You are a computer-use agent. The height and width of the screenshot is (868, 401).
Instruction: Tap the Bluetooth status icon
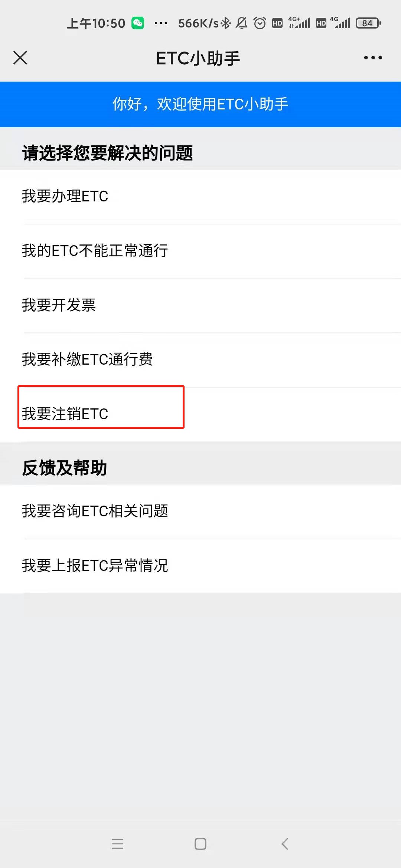(x=225, y=23)
